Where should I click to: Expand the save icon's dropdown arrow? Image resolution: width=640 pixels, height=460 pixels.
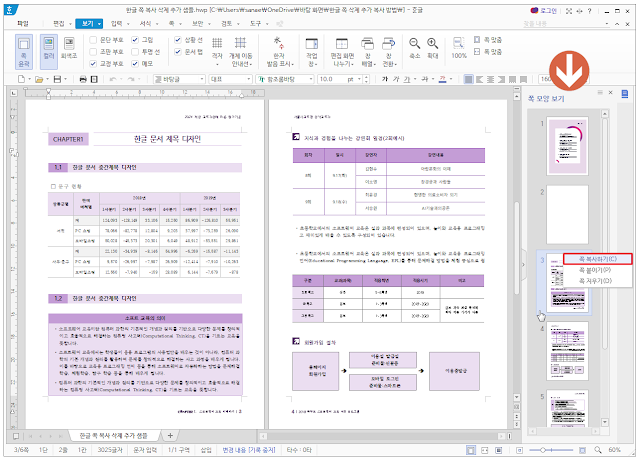66,79
